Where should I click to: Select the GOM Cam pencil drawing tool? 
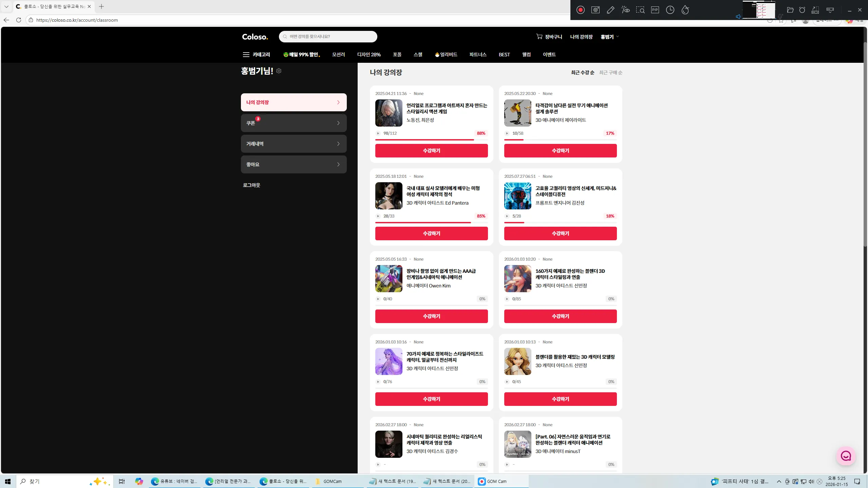610,10
